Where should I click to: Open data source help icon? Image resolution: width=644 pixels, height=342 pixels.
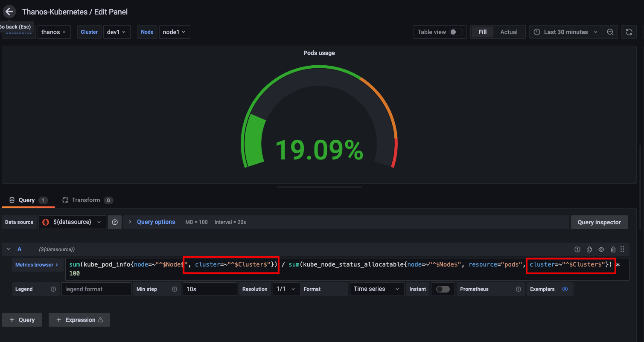click(x=114, y=222)
